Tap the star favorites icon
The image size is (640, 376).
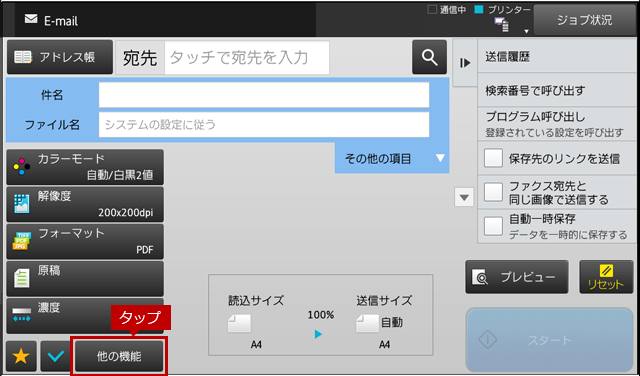pyautogui.click(x=21, y=356)
